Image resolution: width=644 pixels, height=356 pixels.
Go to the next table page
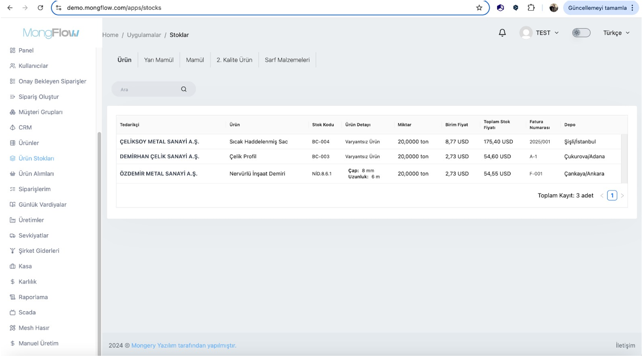coord(622,196)
